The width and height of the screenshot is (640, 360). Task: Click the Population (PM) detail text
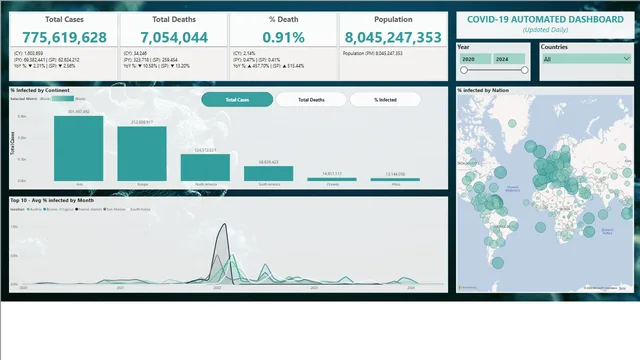coord(373,53)
